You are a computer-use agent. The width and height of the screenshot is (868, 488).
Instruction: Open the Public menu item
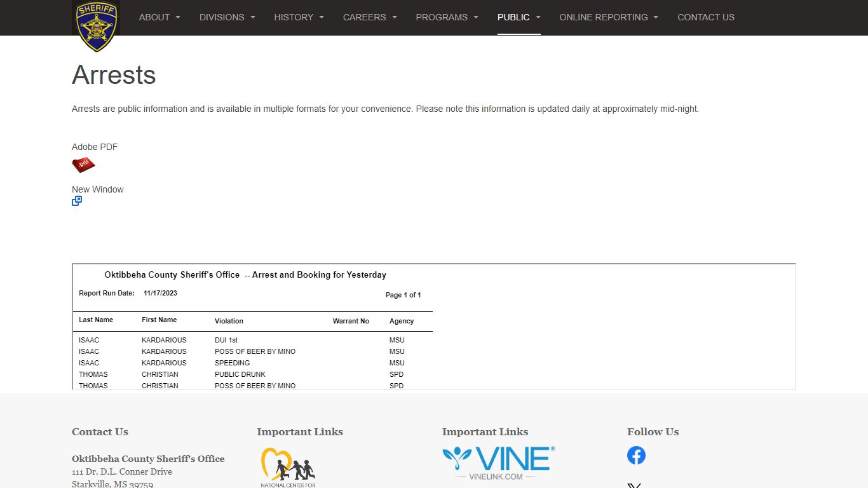point(519,17)
